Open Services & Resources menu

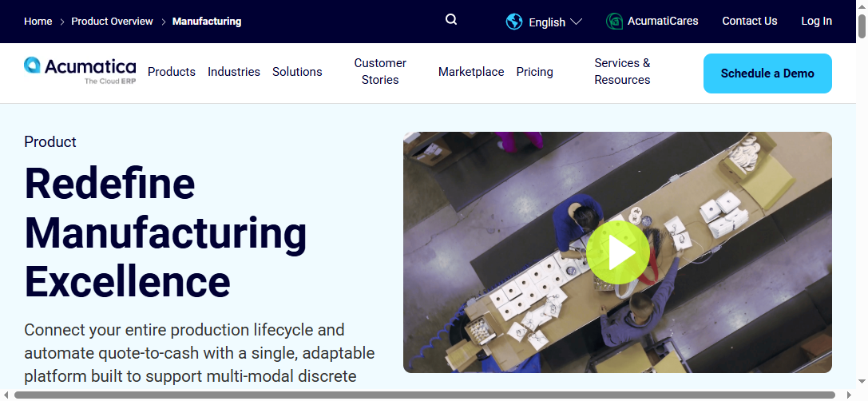[622, 71]
